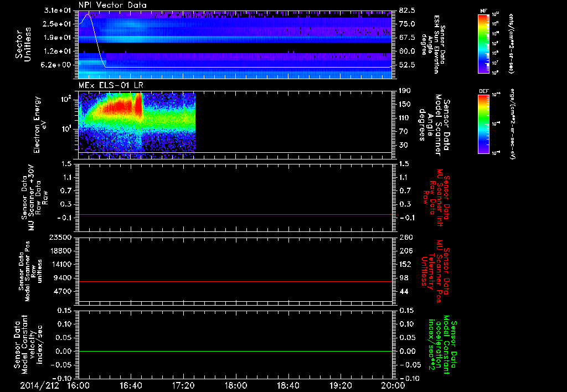
Task: Click the green velocity line in the bottom panel
Action: (235, 351)
